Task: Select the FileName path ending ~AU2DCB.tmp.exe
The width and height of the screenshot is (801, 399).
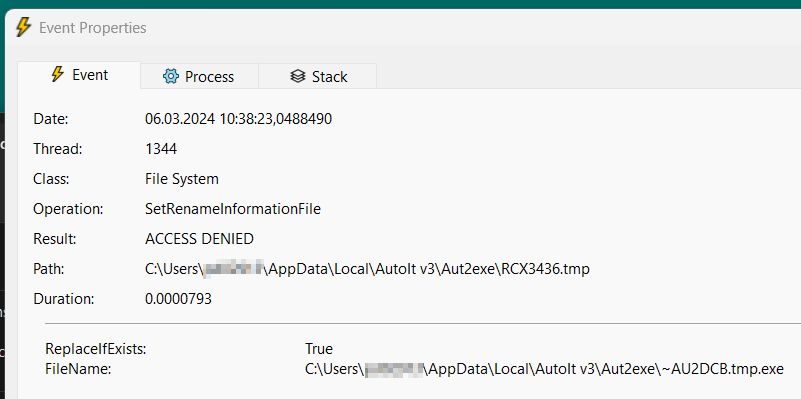Action: 544,369
